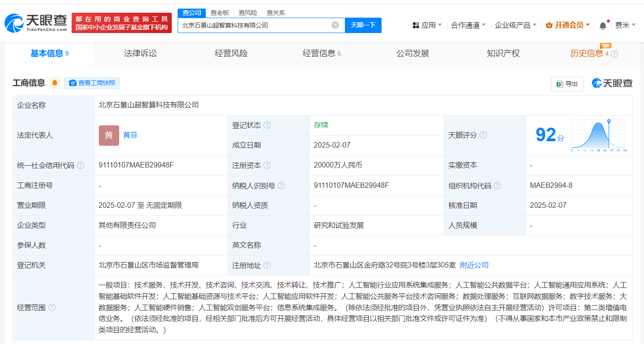Click the 导出 export button
Screen dimensions: 644x344
click(567, 84)
